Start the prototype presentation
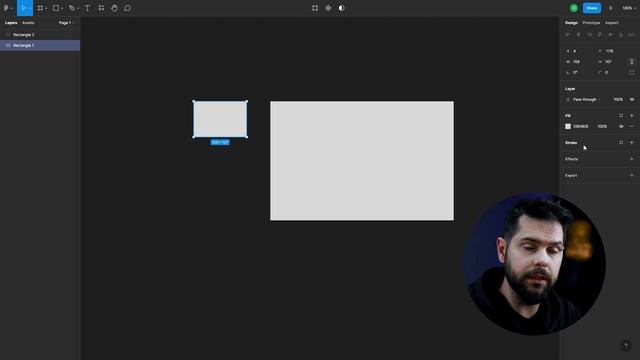 pyautogui.click(x=611, y=8)
